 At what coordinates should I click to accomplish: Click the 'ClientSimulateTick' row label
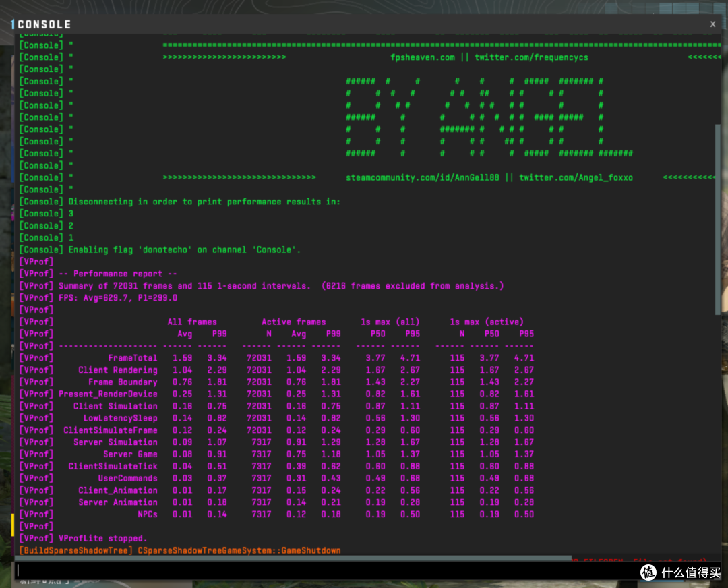(113, 467)
